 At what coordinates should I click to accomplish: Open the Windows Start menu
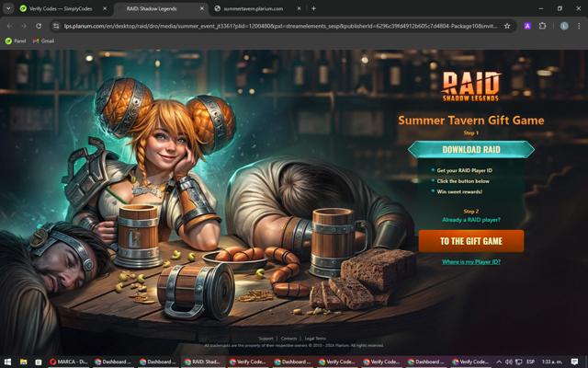[7, 362]
